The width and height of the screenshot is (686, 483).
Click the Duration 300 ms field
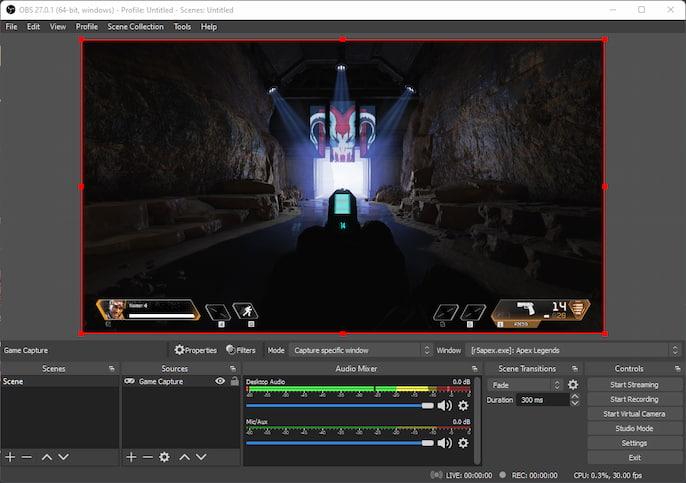(543, 400)
